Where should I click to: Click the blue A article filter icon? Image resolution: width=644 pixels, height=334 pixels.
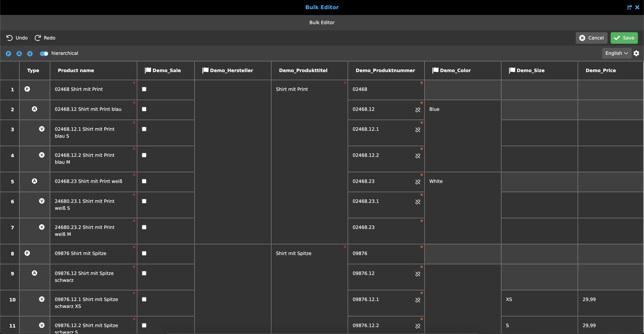click(19, 53)
